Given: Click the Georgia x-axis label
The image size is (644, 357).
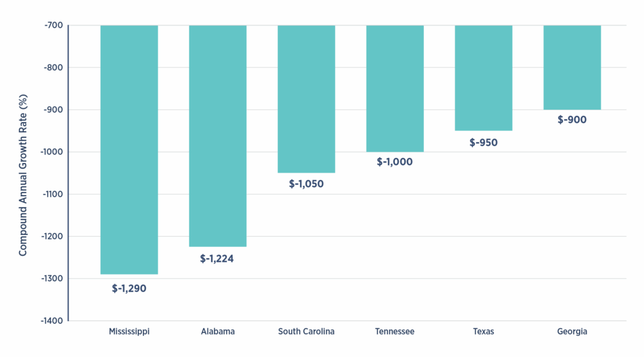Looking at the screenshot, I should click(572, 331).
